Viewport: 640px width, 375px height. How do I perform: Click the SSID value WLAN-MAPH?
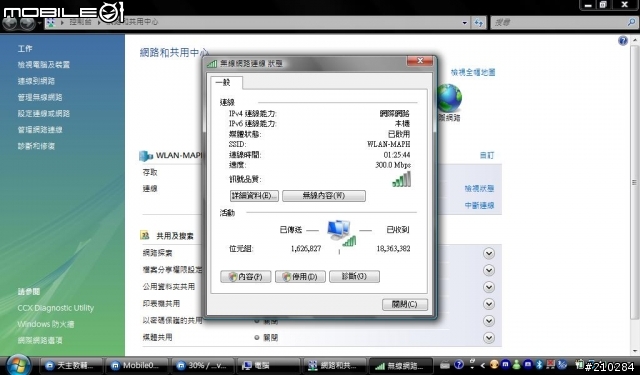389,144
